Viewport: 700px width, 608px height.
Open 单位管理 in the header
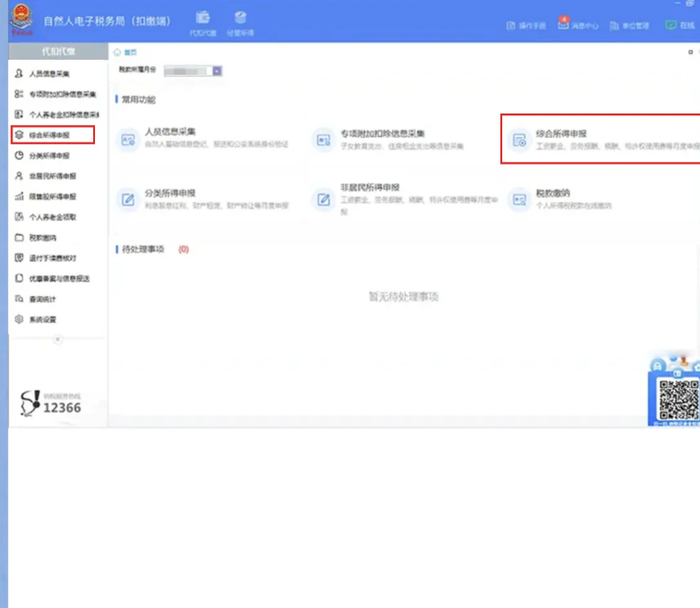click(x=630, y=26)
